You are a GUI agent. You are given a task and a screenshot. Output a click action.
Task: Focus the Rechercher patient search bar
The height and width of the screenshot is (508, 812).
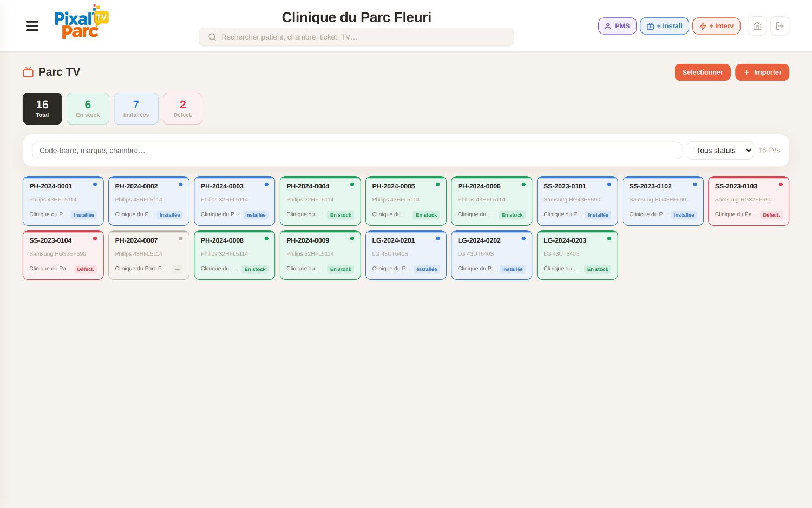tap(356, 37)
